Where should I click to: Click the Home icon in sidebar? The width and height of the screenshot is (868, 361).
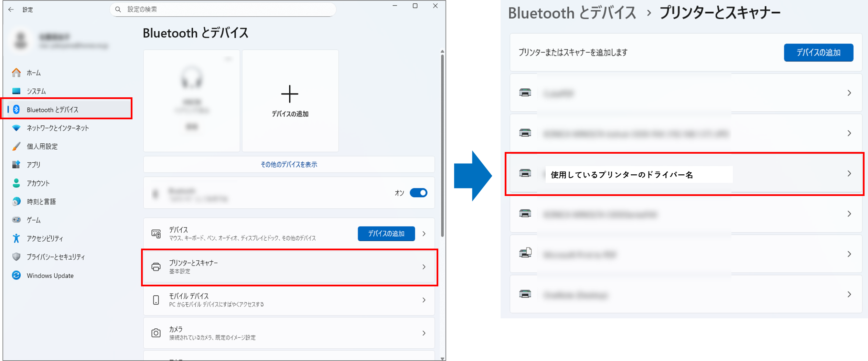pos(16,73)
